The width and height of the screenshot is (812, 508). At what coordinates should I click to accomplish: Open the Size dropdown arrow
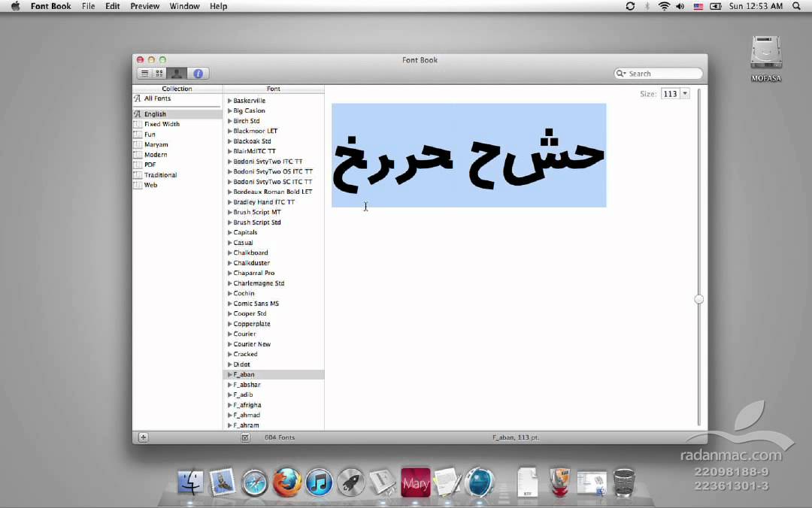click(x=685, y=94)
